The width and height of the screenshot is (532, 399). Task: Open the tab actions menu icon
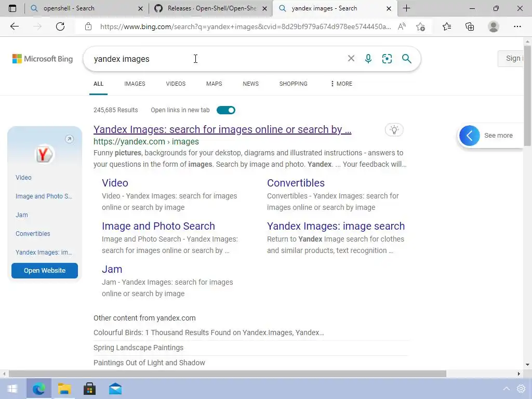(x=12, y=8)
